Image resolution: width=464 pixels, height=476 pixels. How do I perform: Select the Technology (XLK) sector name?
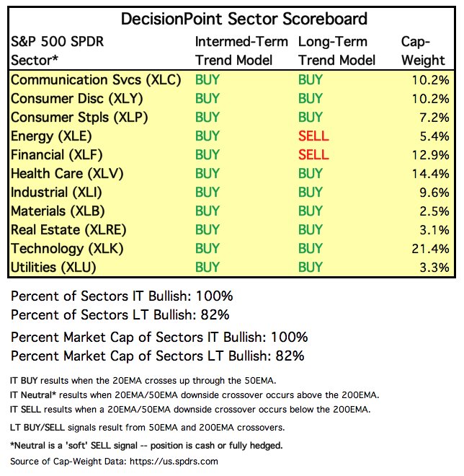67,249
